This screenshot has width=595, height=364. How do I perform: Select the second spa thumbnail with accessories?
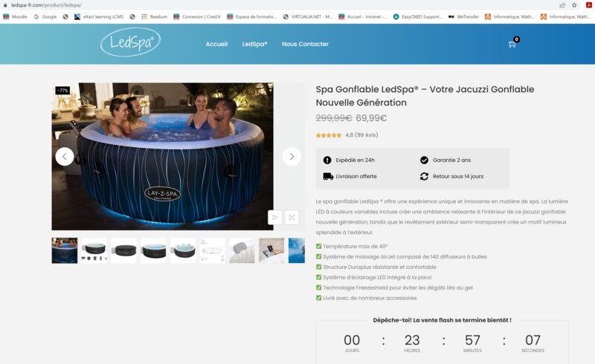tap(94, 250)
